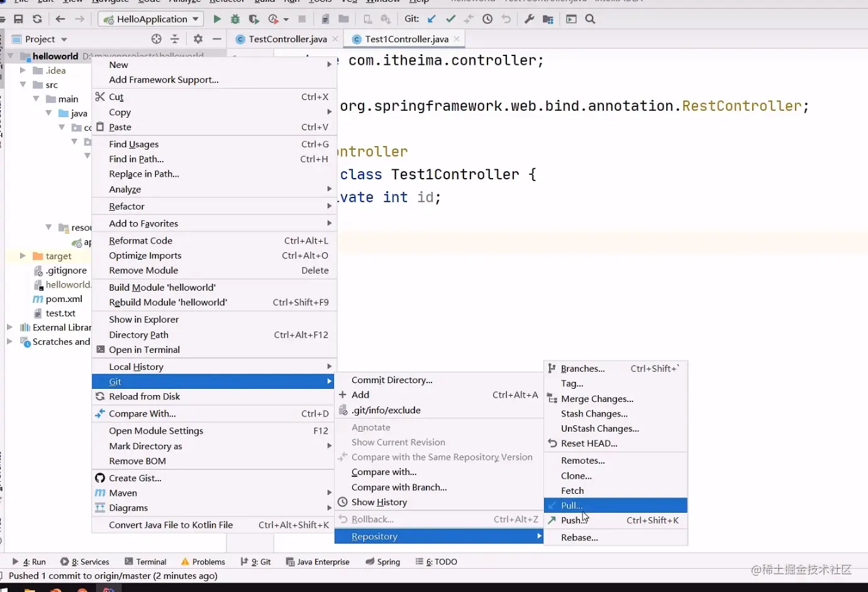Viewport: 868px width, 592px height.
Task: Select test.txt in the project tree
Action: pos(60,313)
